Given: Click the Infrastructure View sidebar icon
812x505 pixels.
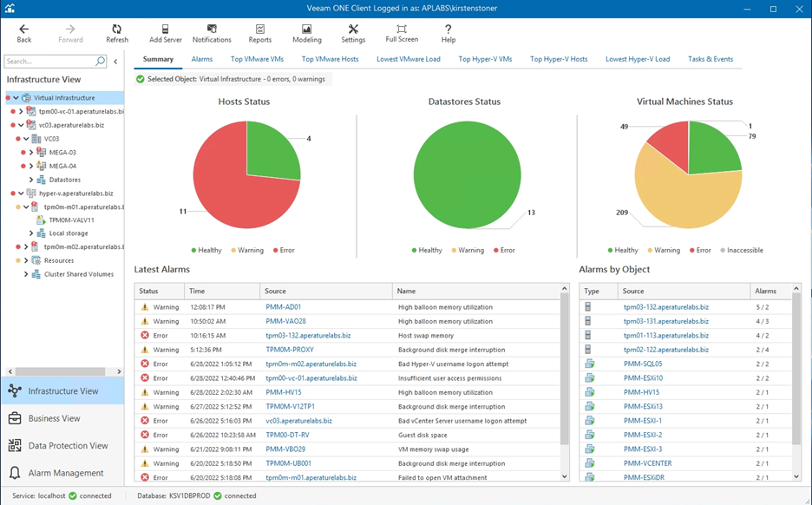Looking at the screenshot, I should [15, 391].
